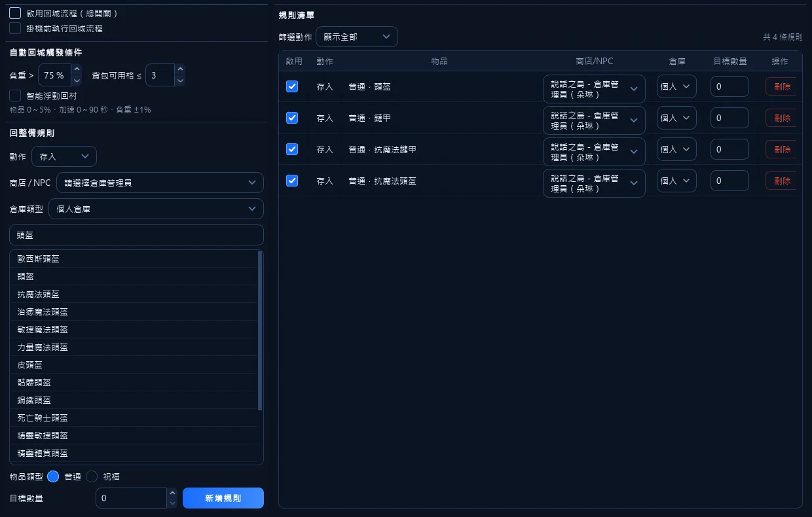Uncheck the enable box for 抗魔法頭盔 rule

tap(292, 181)
